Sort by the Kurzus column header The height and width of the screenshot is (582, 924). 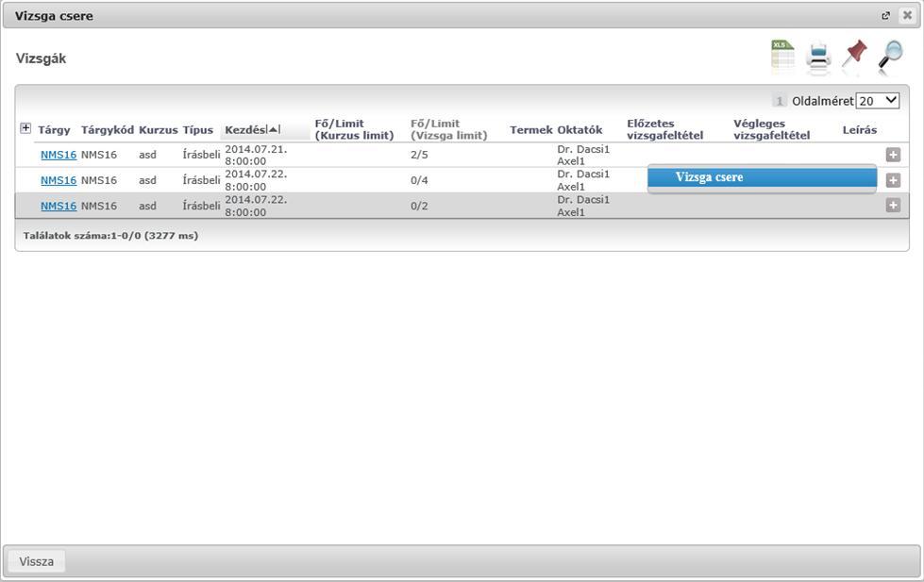(x=158, y=130)
